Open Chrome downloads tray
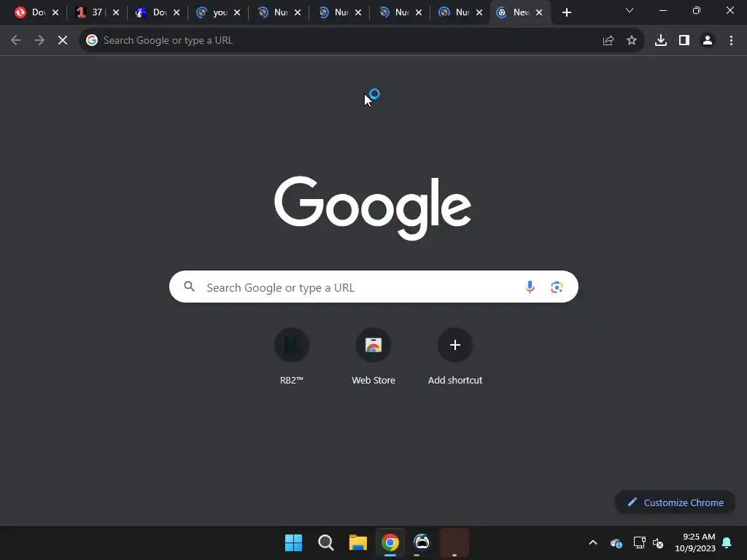The width and height of the screenshot is (747, 560). [x=661, y=41]
